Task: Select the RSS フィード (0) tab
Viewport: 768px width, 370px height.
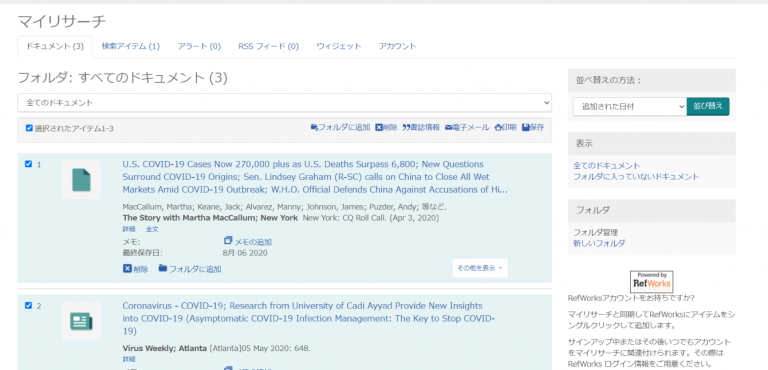Action: point(268,47)
